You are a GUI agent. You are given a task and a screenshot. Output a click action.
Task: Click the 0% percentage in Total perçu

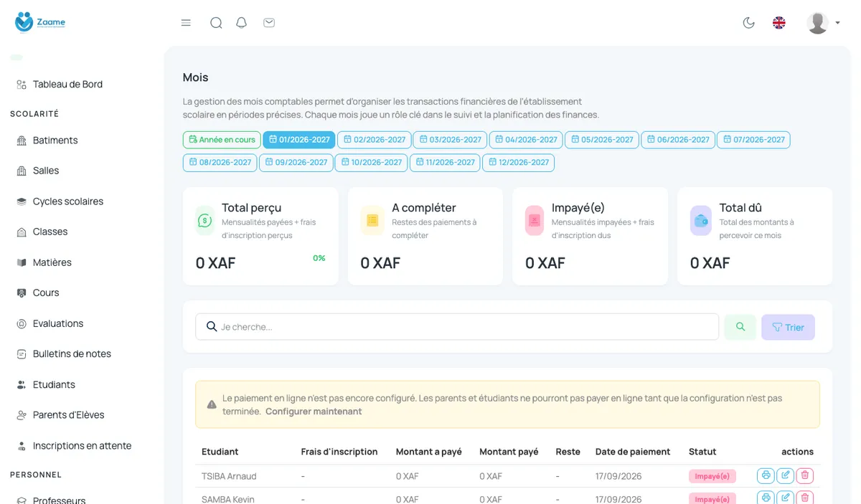(x=319, y=258)
